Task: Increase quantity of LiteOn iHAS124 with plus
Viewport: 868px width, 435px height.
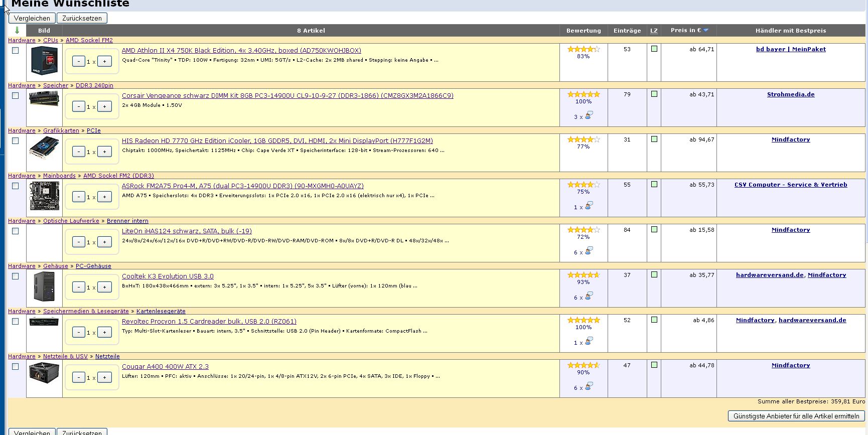Action: pos(104,242)
